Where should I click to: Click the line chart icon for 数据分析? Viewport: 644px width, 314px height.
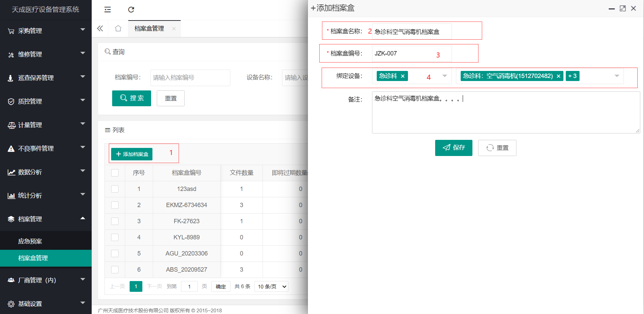(x=11, y=172)
